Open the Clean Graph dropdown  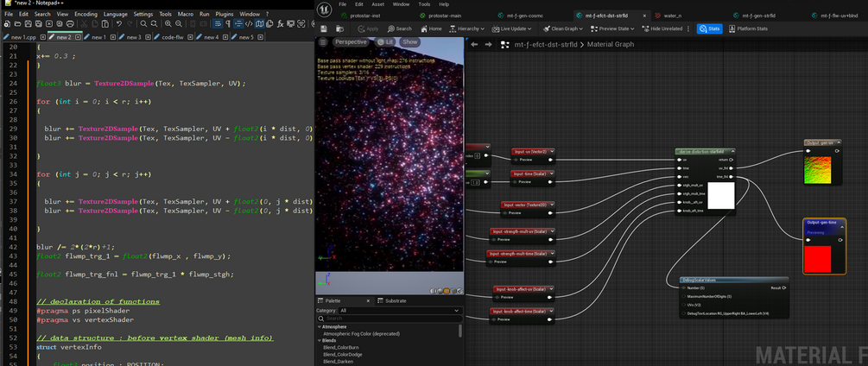tap(564, 28)
